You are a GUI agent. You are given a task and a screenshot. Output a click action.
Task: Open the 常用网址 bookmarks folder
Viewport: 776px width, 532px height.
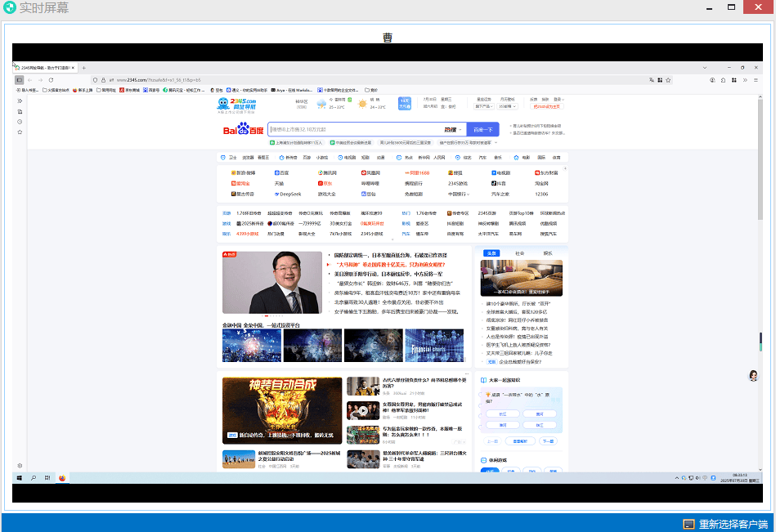[106, 90]
